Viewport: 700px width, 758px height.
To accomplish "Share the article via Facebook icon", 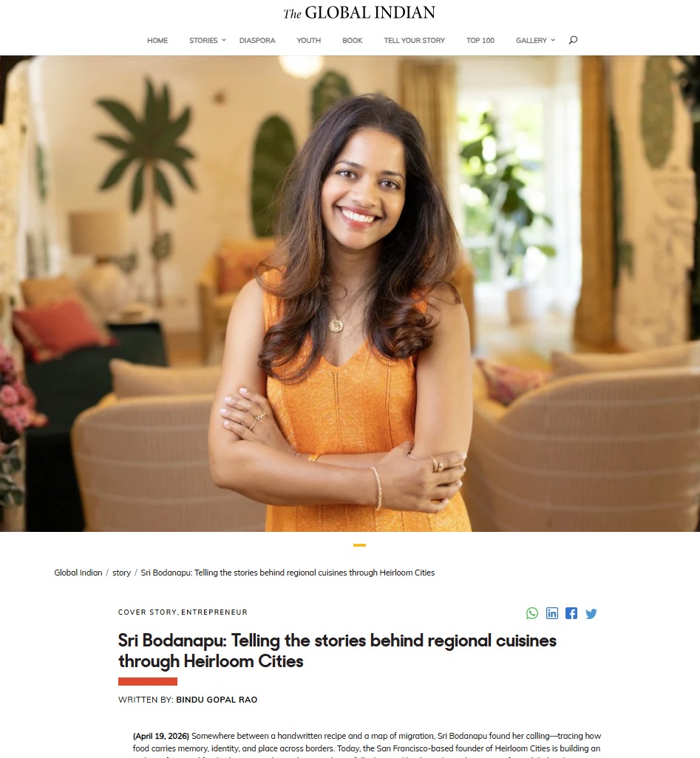I will [571, 613].
